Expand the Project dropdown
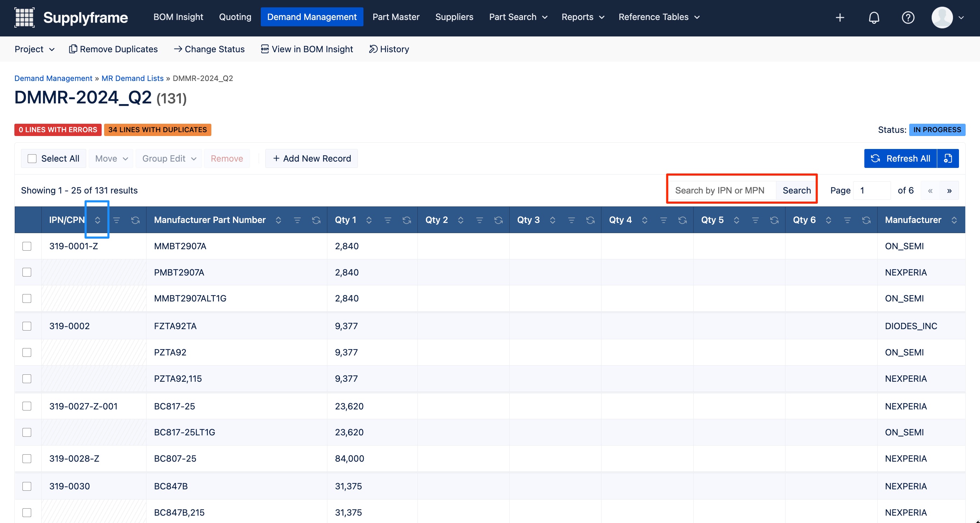Image resolution: width=980 pixels, height=523 pixels. click(x=35, y=49)
